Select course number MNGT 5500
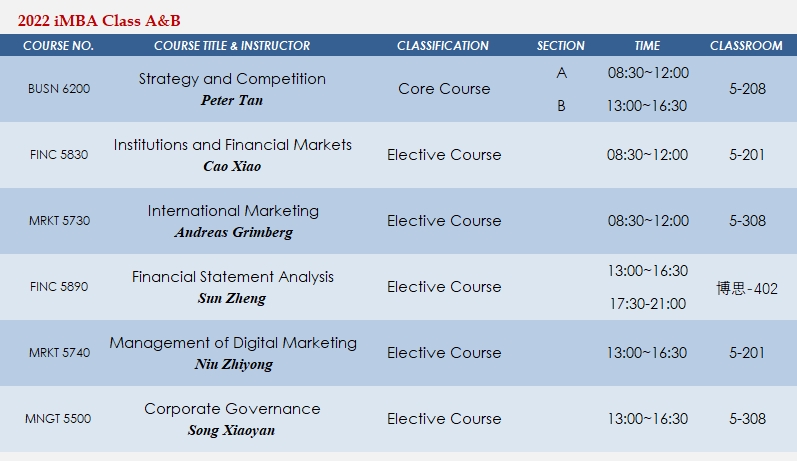Viewport: 797px width, 461px height. [58, 419]
